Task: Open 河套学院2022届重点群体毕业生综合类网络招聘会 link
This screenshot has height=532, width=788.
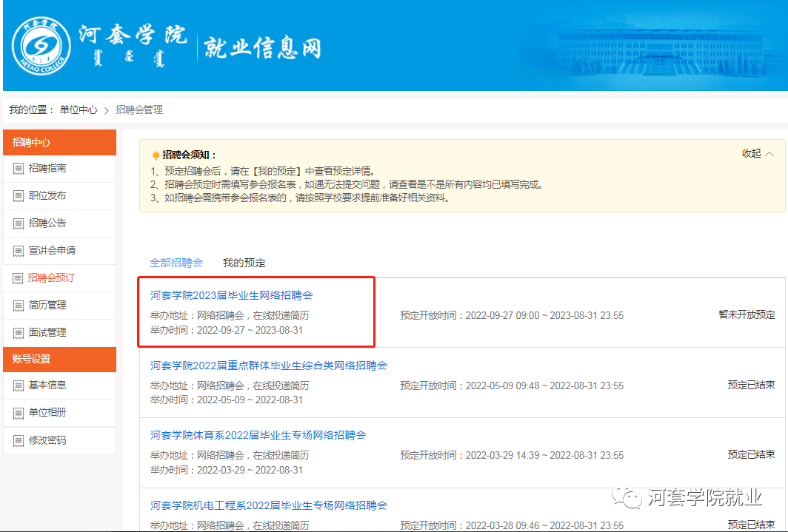Action: 268,366
